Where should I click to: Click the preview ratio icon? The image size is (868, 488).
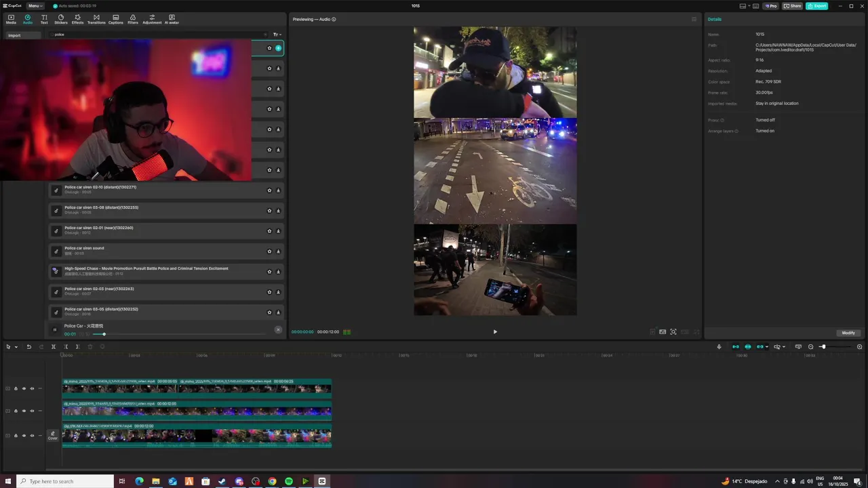point(663,332)
